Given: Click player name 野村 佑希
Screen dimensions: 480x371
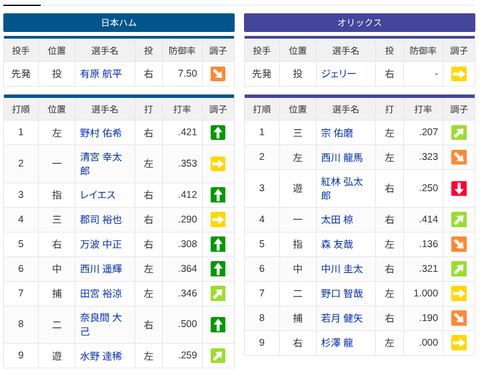Looking at the screenshot, I should tap(101, 133).
